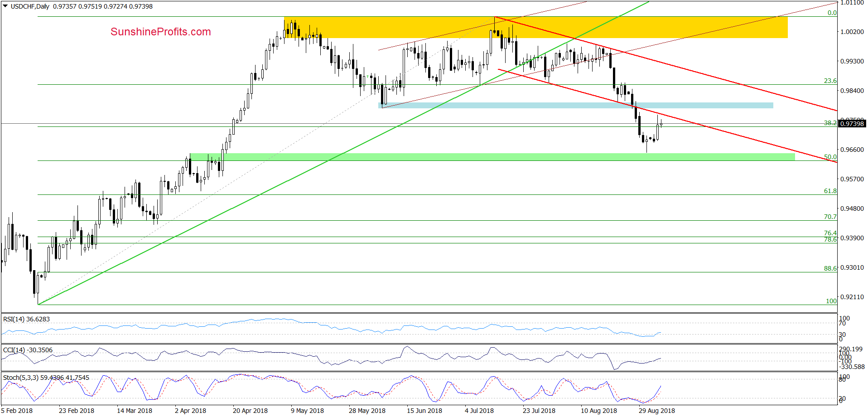Select the Stoch(5,3,3) indicator label
Screen dimensions: 868x417
46,378
